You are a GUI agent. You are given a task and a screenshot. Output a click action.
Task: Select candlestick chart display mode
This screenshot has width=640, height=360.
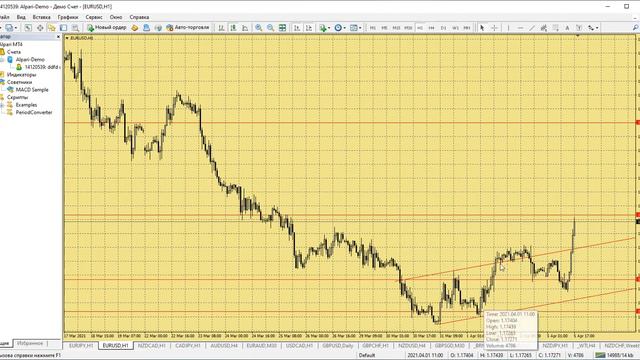233,28
